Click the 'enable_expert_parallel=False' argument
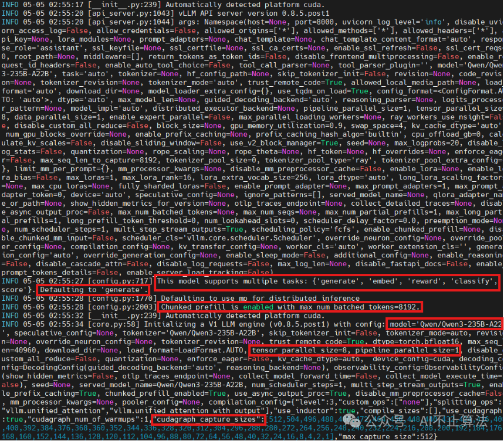This screenshot has width=504, height=441. 170,117
